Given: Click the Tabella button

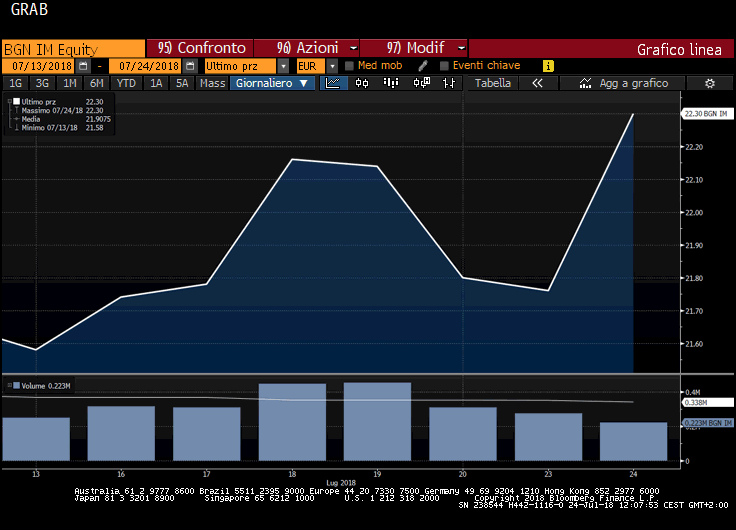Looking at the screenshot, I should point(492,83).
